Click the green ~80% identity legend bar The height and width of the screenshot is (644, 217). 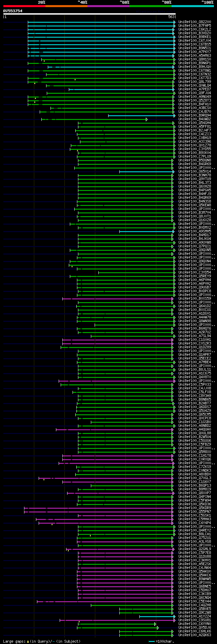[x=151, y=6]
